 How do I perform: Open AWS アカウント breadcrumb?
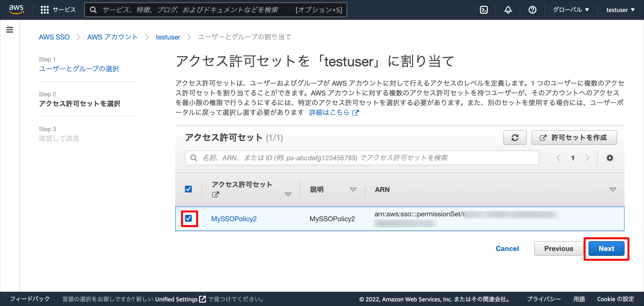click(112, 37)
